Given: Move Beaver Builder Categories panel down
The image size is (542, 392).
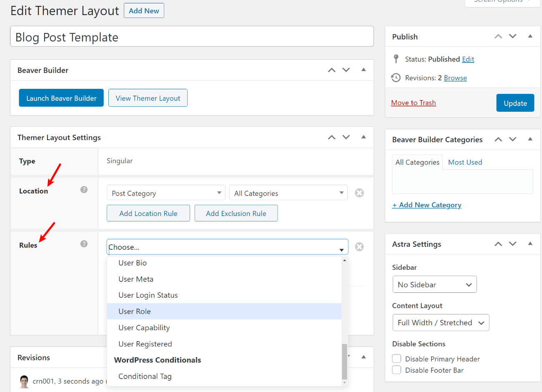Looking at the screenshot, I should click(513, 139).
